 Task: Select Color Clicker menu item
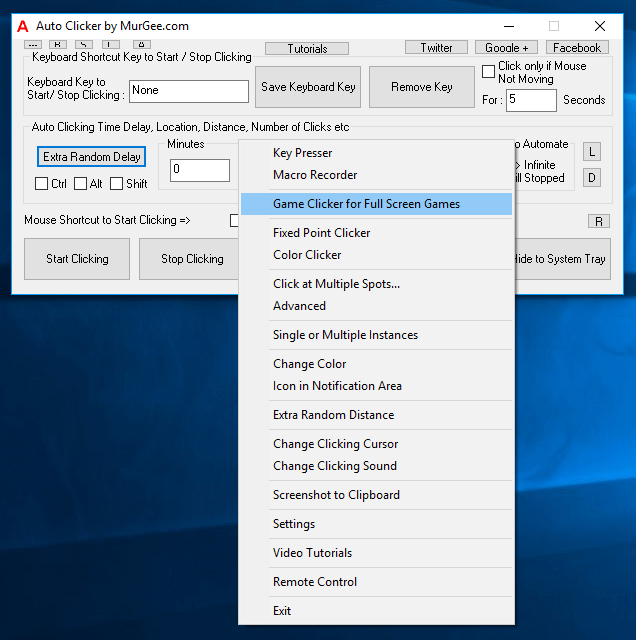(x=376, y=255)
